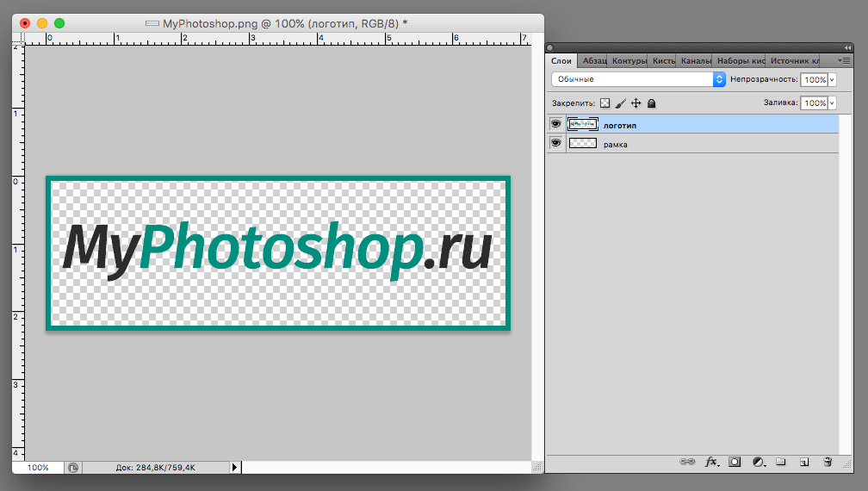The image size is (868, 491).
Task: Add a layer mask
Action: point(735,462)
